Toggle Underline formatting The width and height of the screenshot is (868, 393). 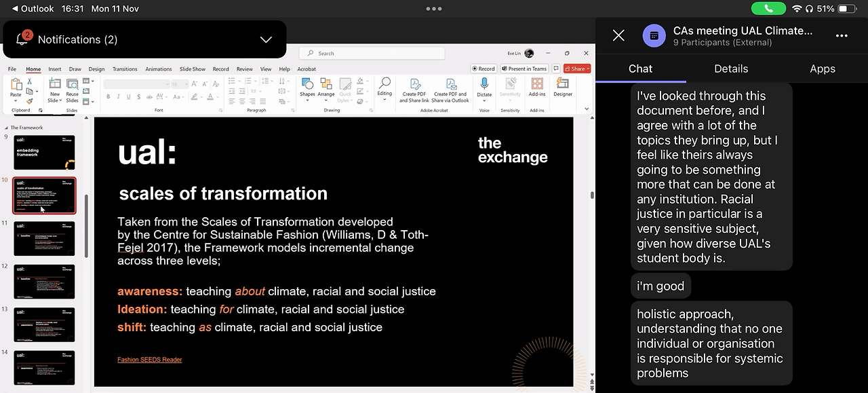point(128,97)
